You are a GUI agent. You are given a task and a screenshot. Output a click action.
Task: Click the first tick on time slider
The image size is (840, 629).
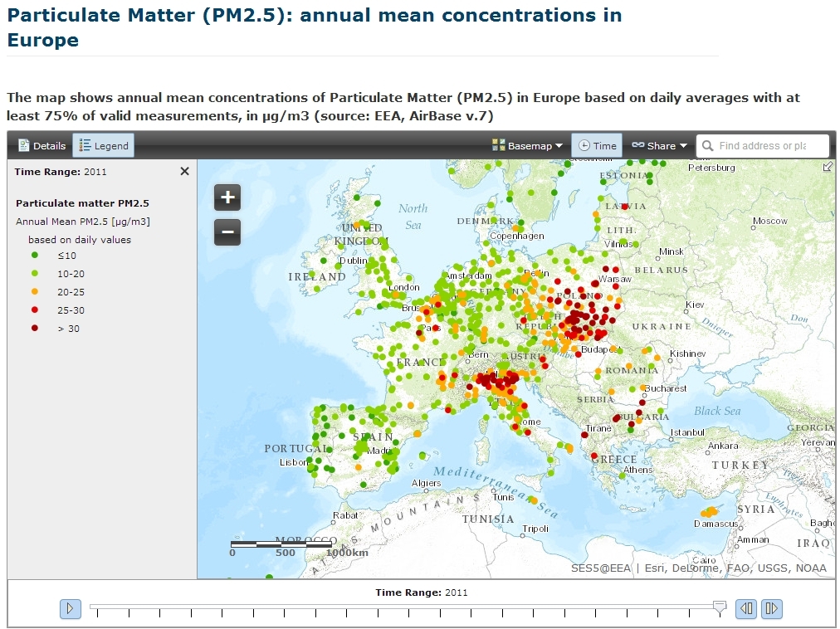tap(98, 613)
